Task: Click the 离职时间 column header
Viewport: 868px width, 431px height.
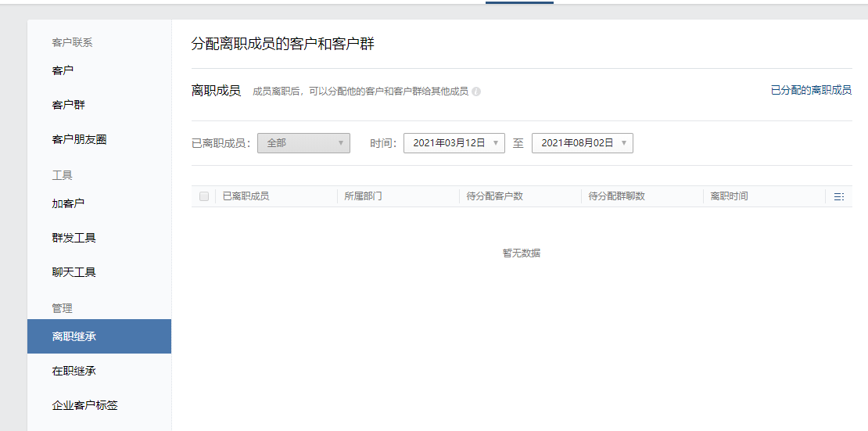Action: click(x=729, y=196)
